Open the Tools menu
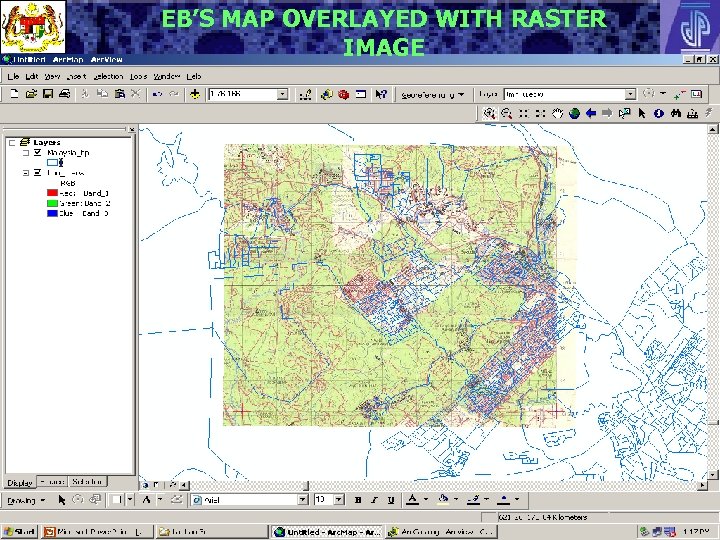Viewport: 720px width, 540px height. pyautogui.click(x=138, y=76)
